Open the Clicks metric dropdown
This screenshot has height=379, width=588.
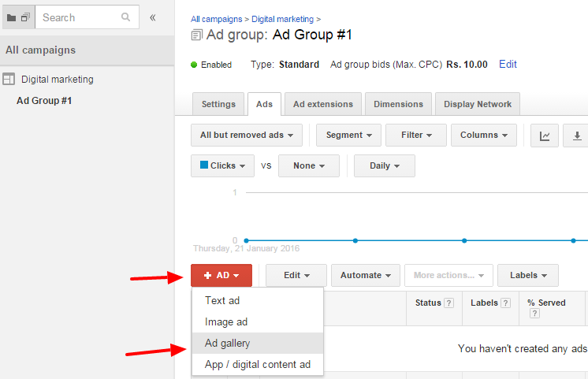(x=222, y=166)
